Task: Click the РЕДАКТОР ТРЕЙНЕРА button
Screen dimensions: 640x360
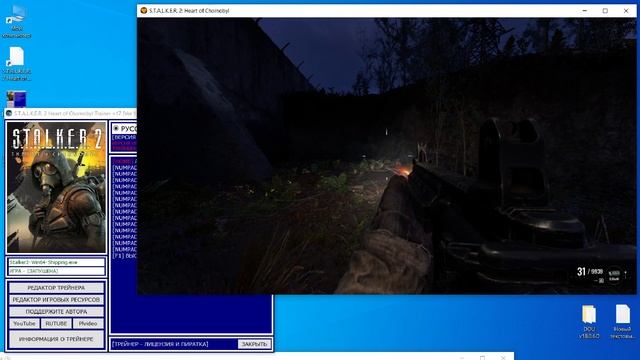Action: click(x=56, y=288)
